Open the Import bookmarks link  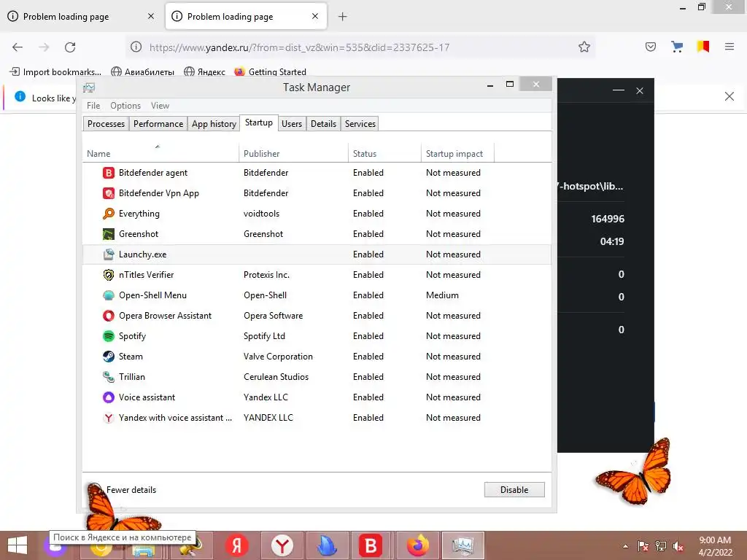click(x=55, y=72)
